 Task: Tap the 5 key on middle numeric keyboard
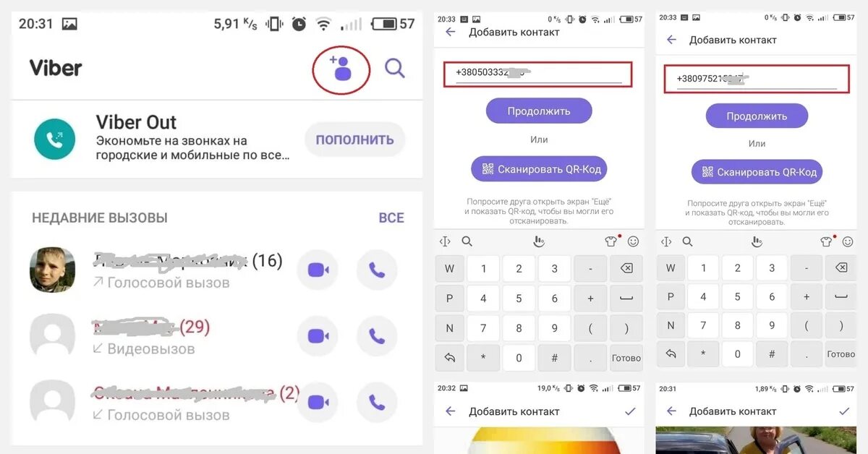pyautogui.click(x=519, y=298)
